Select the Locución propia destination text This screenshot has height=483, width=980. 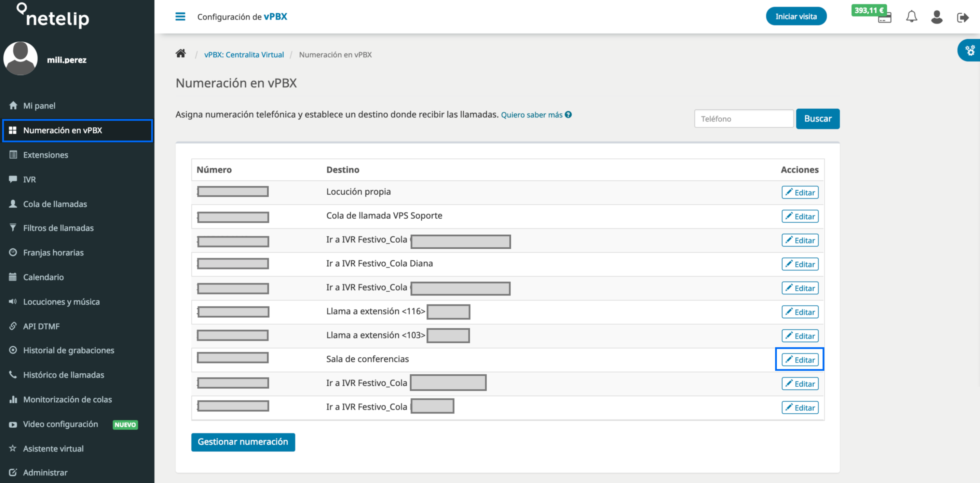358,192
